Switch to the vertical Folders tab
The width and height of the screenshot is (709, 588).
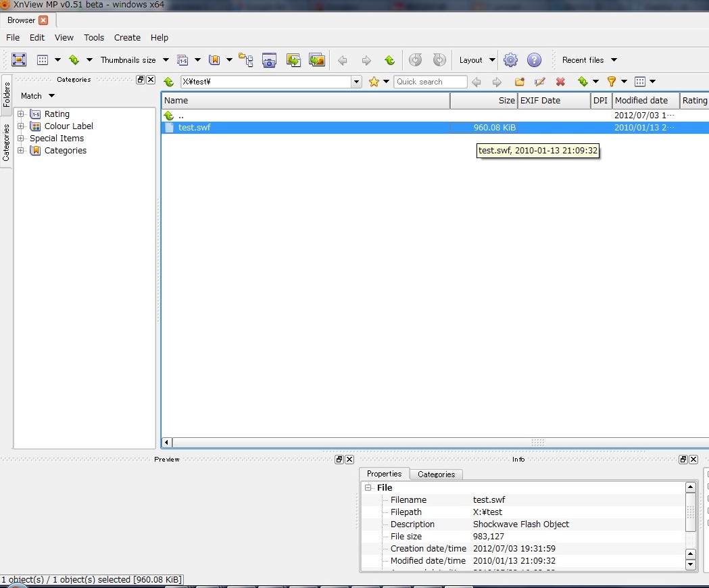pyautogui.click(x=6, y=95)
